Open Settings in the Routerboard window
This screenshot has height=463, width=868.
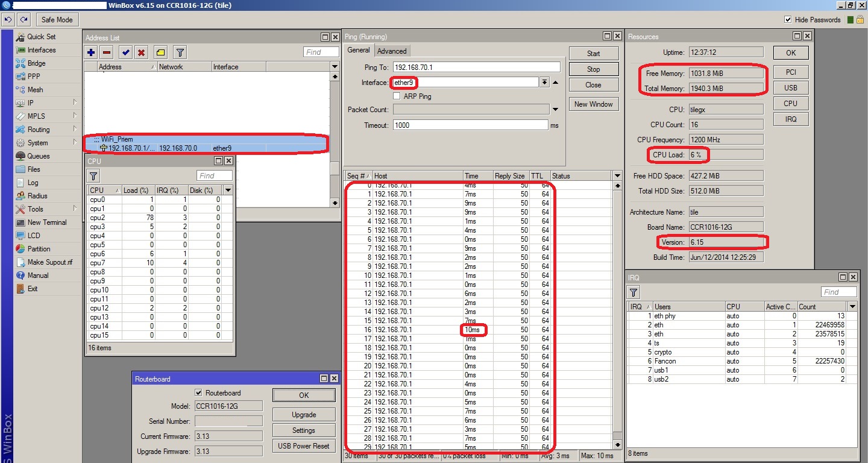(x=304, y=430)
